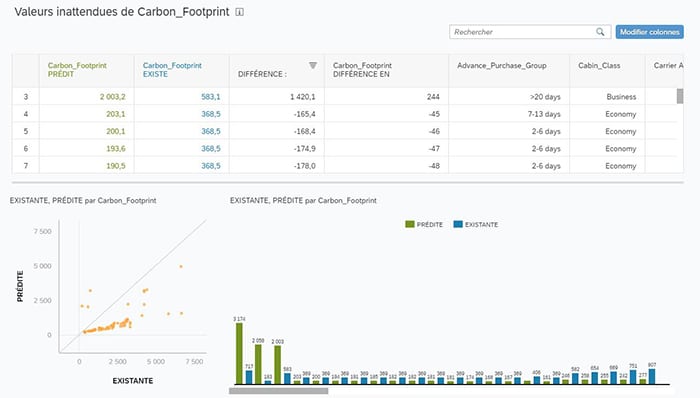Image resolution: width=700 pixels, height=398 pixels.
Task: Click the bar chart's horizontal scrollbar
Action: (279, 391)
